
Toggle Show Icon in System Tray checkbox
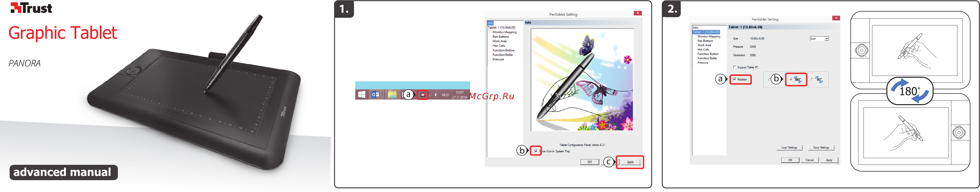(536, 151)
